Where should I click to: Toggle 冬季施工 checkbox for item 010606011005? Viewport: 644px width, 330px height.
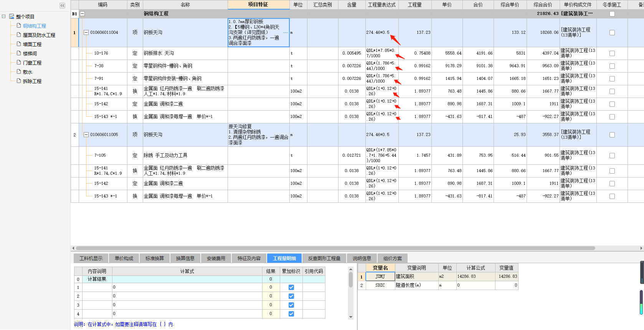612,135
